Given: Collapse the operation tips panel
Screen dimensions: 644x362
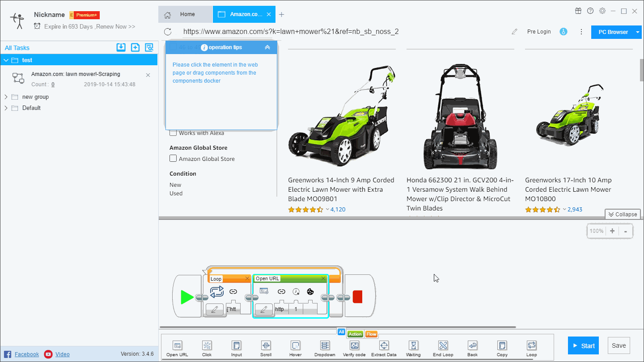Looking at the screenshot, I should click(x=267, y=47).
